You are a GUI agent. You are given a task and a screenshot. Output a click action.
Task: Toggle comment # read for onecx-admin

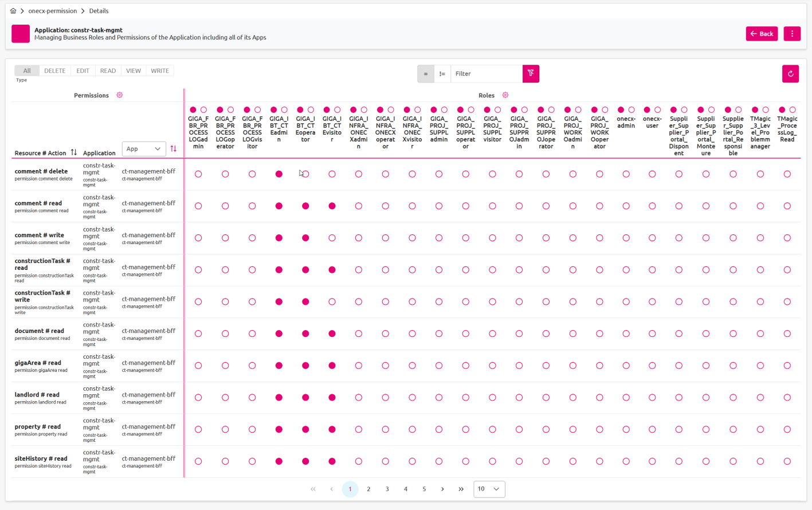626,206
